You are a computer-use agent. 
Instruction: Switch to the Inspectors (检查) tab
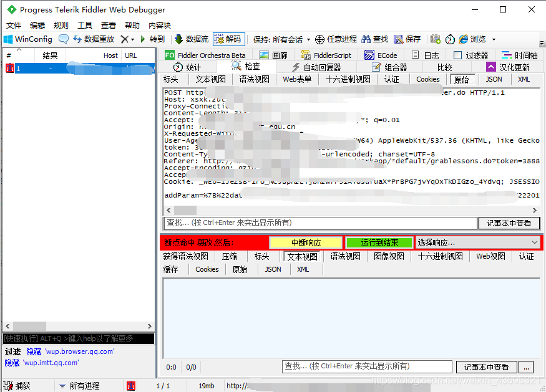pos(246,66)
